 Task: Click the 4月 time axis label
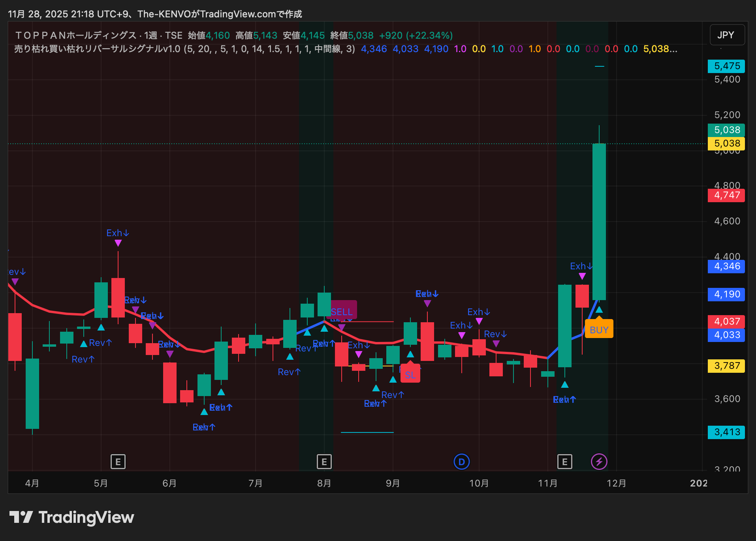pos(32,483)
